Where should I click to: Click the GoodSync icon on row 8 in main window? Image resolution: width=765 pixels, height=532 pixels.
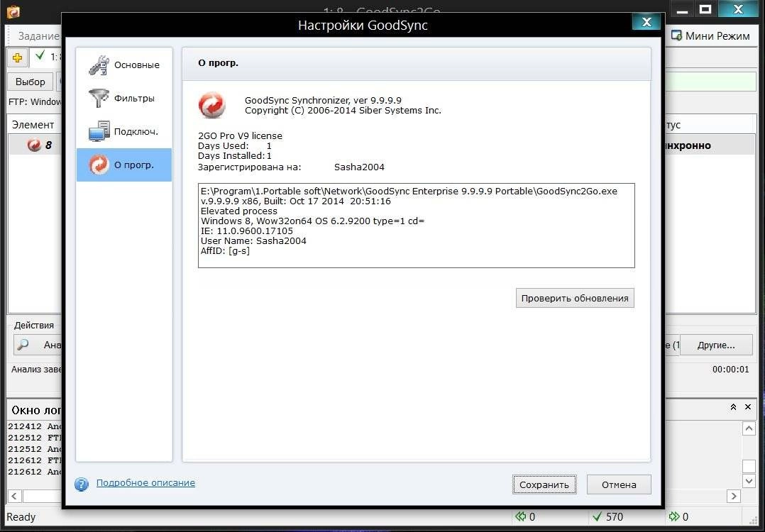click(x=34, y=145)
